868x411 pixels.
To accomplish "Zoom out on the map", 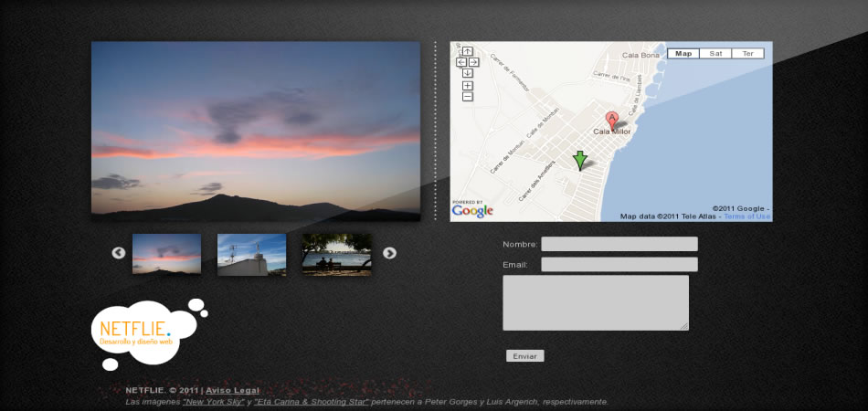I will 467,97.
